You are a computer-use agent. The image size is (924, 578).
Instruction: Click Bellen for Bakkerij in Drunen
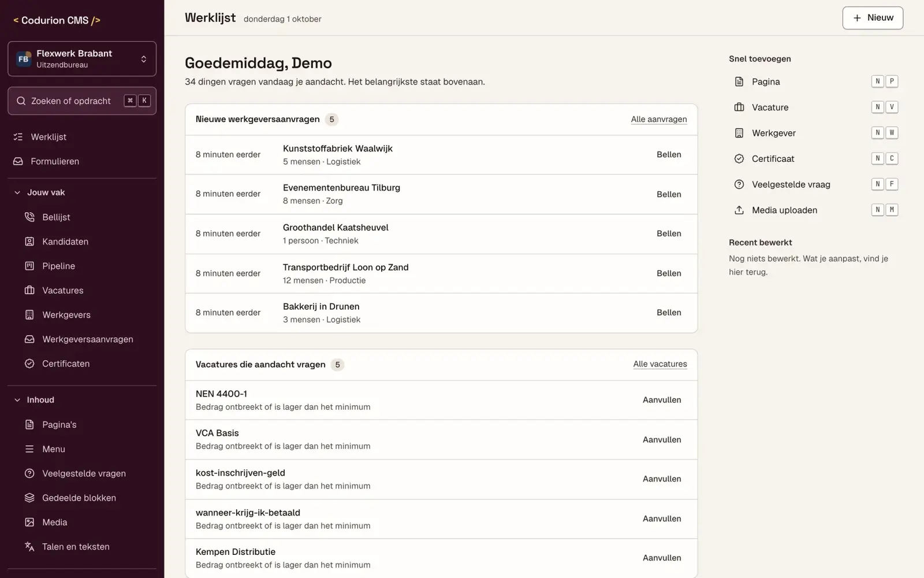point(669,313)
